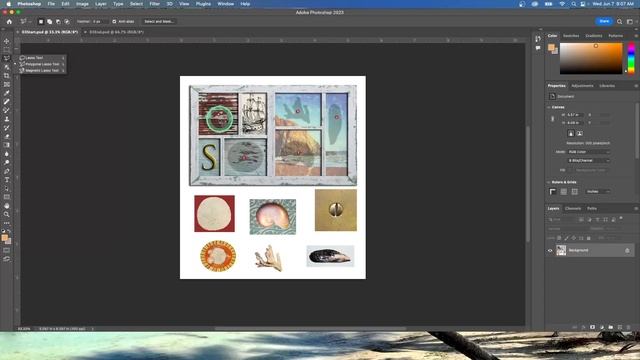Toggle layer filtering switch on

[x=621, y=219]
